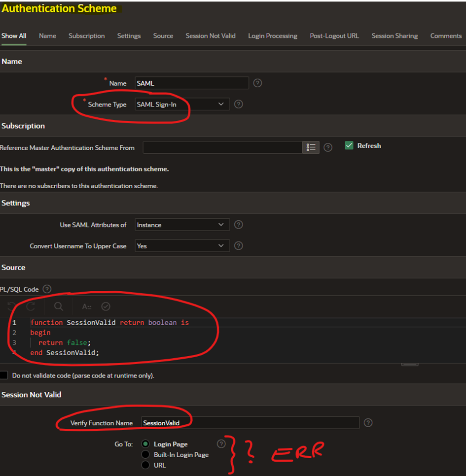
Task: Click the help icon beside PL/SQL Code
Action: pyautogui.click(x=46, y=289)
